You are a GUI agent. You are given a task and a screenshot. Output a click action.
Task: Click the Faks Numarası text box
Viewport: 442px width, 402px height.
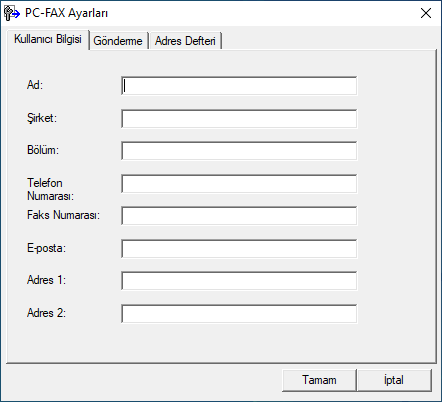click(x=239, y=216)
